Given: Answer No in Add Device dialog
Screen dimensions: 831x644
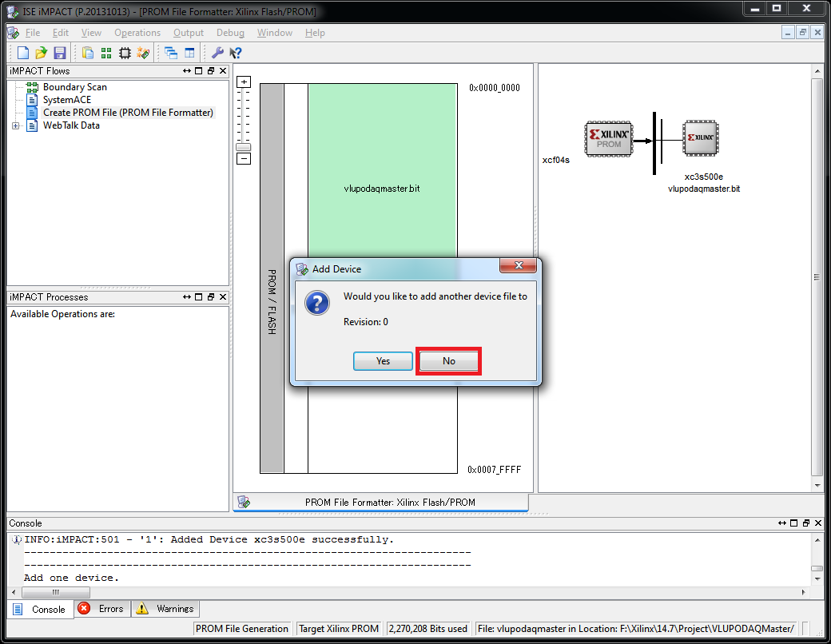Looking at the screenshot, I should (449, 361).
